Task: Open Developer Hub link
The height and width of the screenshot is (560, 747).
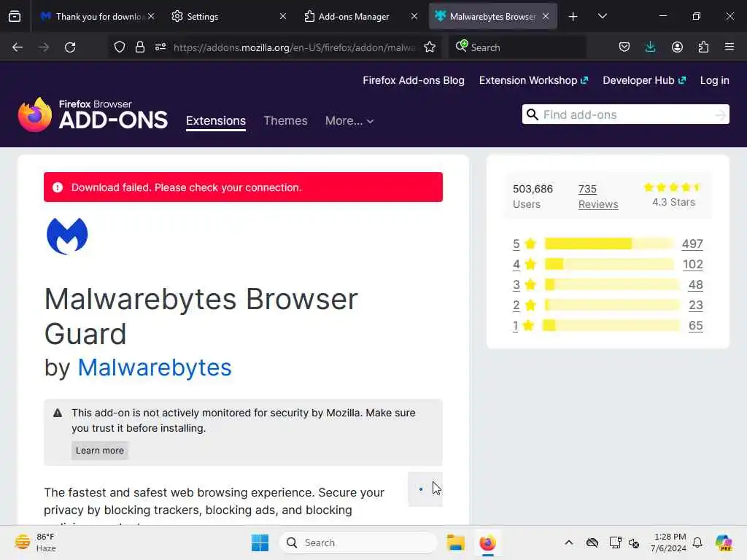Action: [644, 80]
